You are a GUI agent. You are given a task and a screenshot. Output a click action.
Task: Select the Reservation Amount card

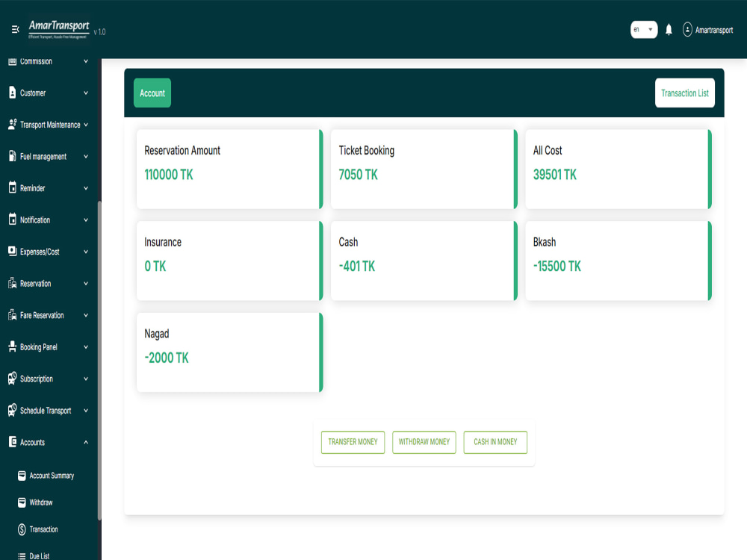click(x=229, y=169)
